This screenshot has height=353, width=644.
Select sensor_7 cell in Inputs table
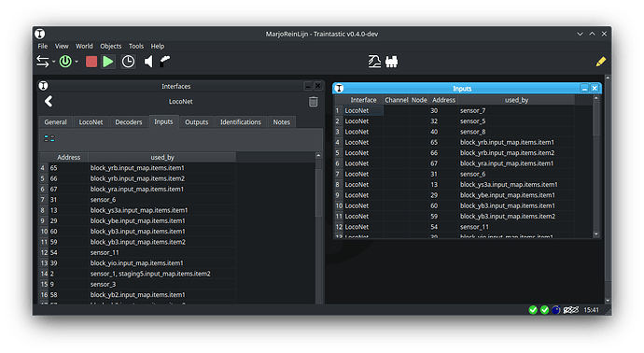tap(516, 110)
